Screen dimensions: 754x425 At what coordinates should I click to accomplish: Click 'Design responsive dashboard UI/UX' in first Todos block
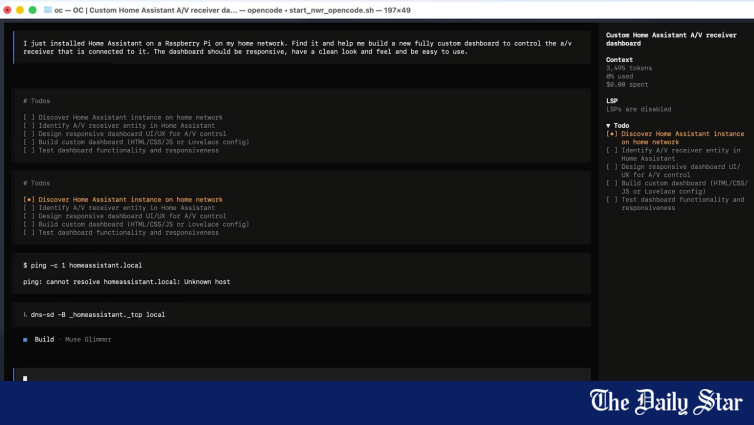click(132, 134)
